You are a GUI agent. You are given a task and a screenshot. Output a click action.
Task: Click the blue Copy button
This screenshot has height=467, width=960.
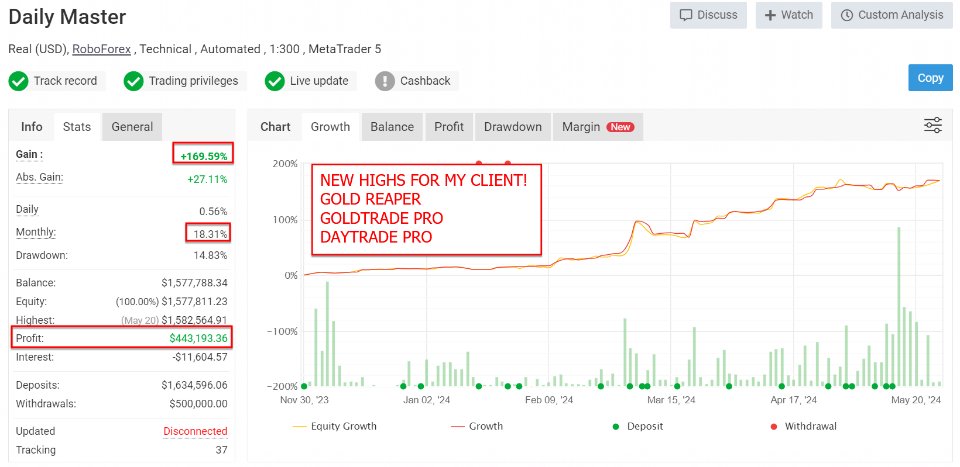[930, 78]
